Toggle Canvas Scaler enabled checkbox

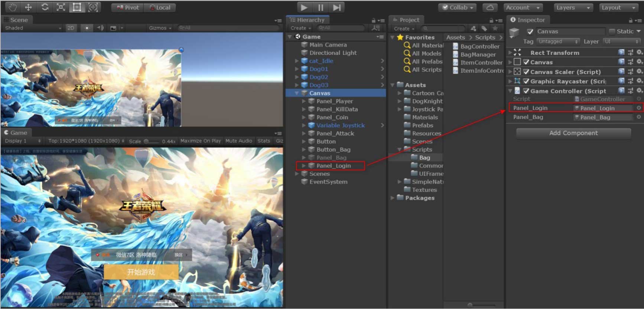pos(526,72)
